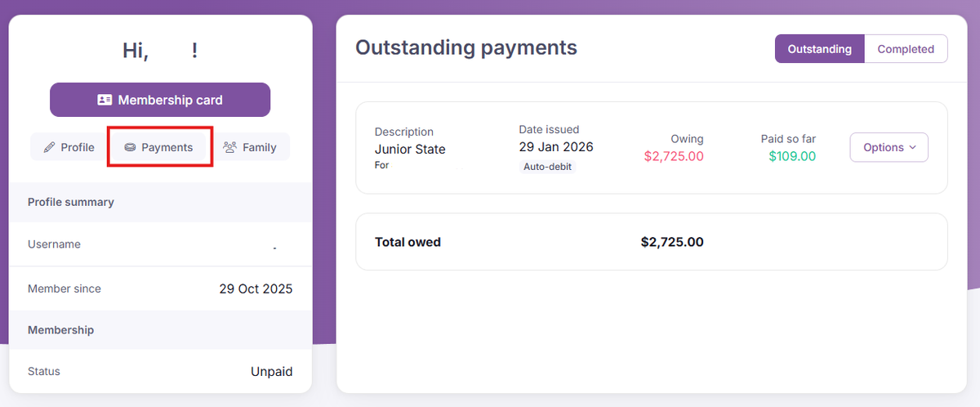Screen dimensions: 980x407
Task: Click the Unpaid membership status
Action: [x=271, y=371]
